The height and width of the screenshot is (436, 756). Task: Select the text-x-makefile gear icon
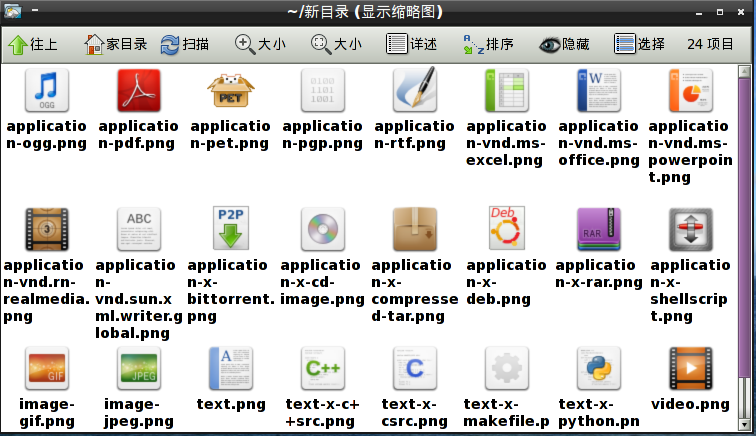point(507,368)
